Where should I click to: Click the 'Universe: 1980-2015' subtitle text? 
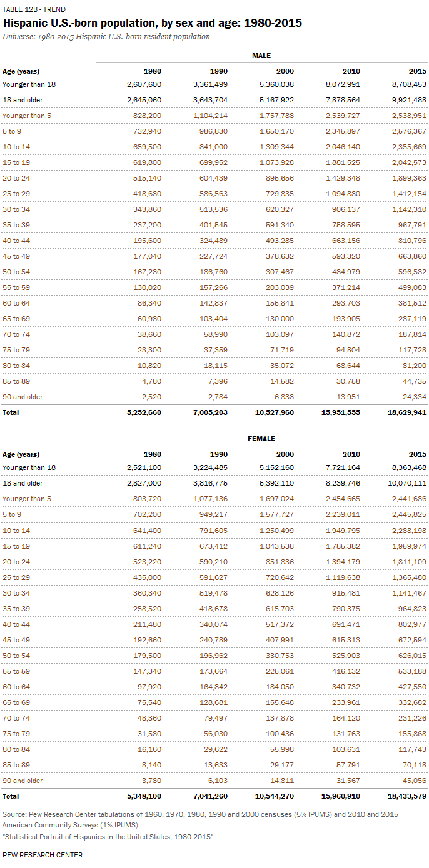click(106, 37)
